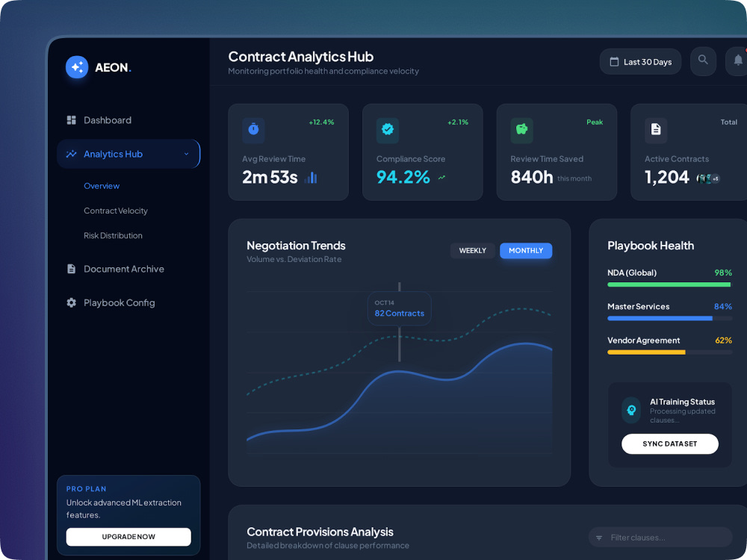The height and width of the screenshot is (560, 747).
Task: Click the trending-up icon beside 94.2%
Action: pos(442,178)
